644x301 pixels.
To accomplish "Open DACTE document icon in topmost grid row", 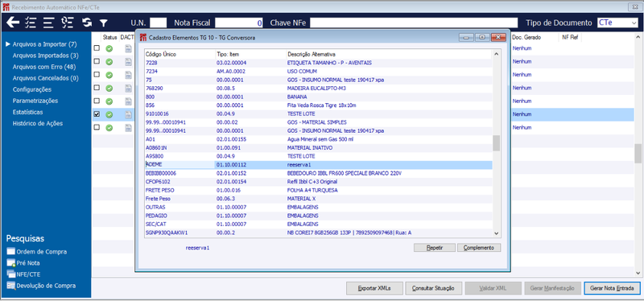I will click(x=129, y=49).
